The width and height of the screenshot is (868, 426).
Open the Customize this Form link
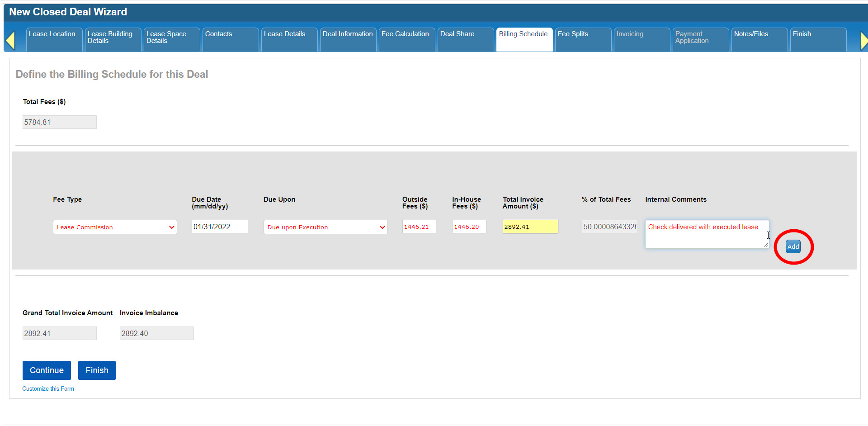click(48, 389)
